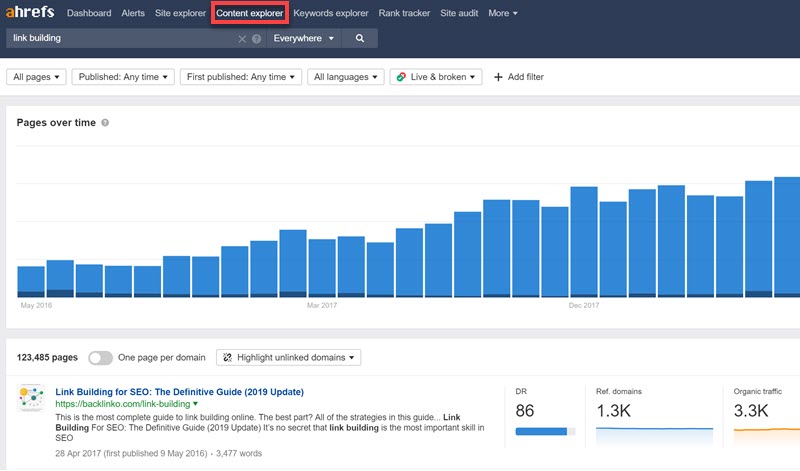Open Link Building for SEO result title
The image size is (800, 471).
(180, 392)
